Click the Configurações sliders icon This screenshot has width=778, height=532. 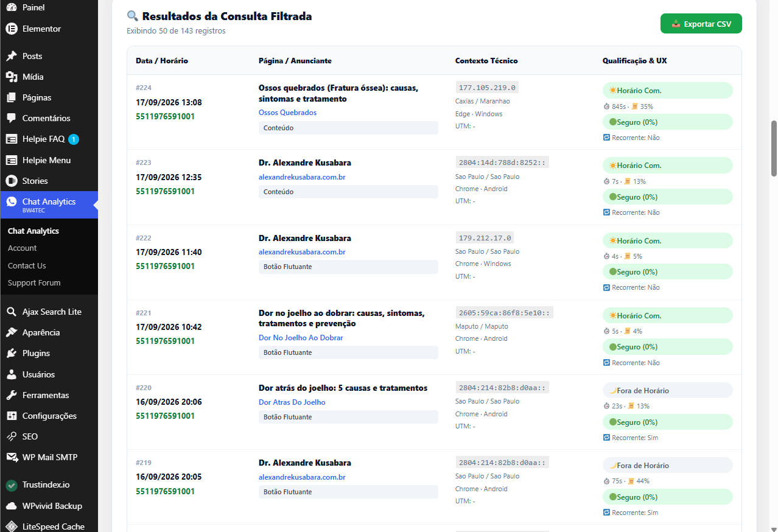11,416
